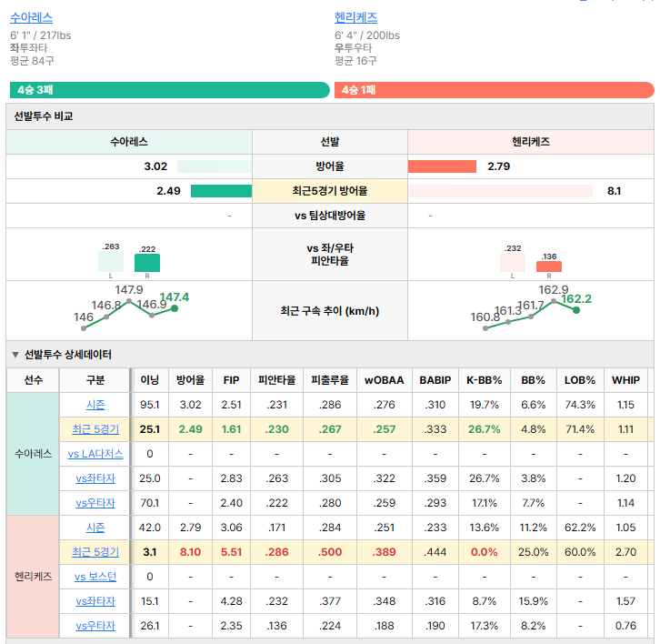Click 헨리케즈 .232 vs left-handed bar
Screen dimensions: 660x644
pos(512,262)
